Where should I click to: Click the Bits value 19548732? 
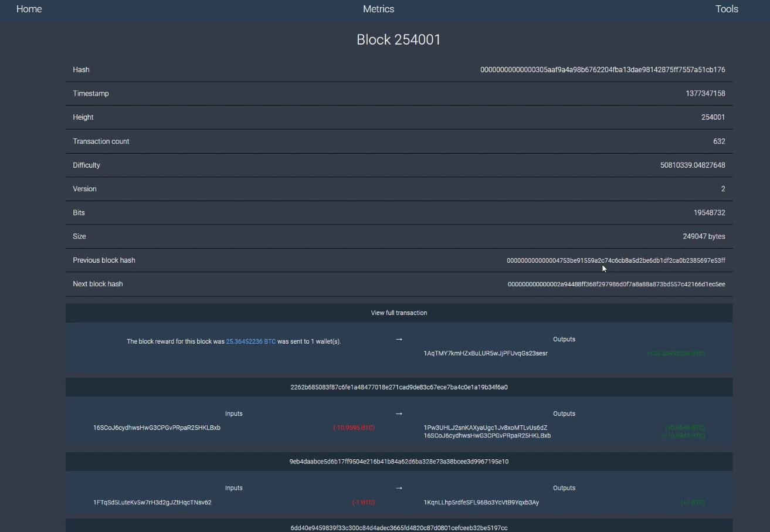pyautogui.click(x=709, y=213)
